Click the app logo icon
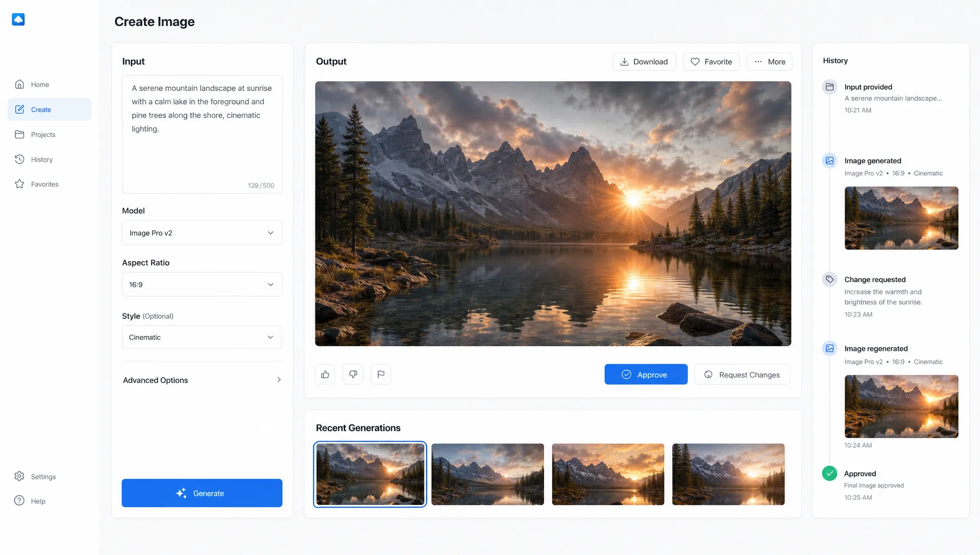The image size is (980, 555). (x=18, y=19)
